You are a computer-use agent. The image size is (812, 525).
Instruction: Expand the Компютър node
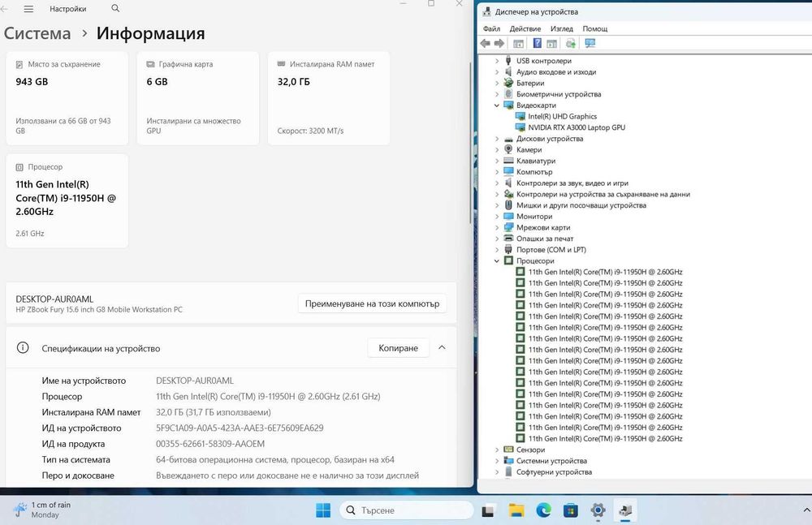(497, 172)
